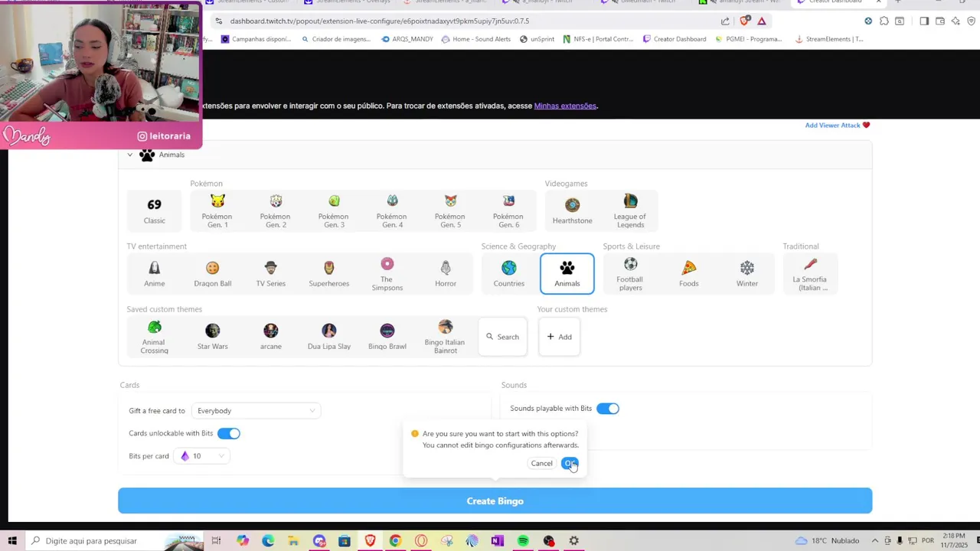This screenshot has width=980, height=551.
Task: Select the Winter snowflake theme
Action: pos(746,273)
